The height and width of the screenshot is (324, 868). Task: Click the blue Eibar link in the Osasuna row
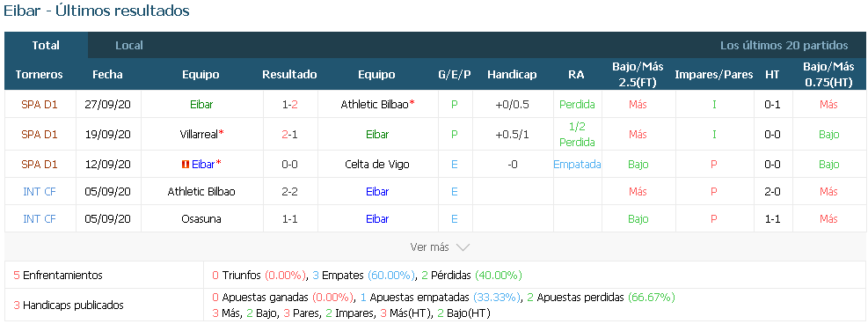(x=377, y=218)
